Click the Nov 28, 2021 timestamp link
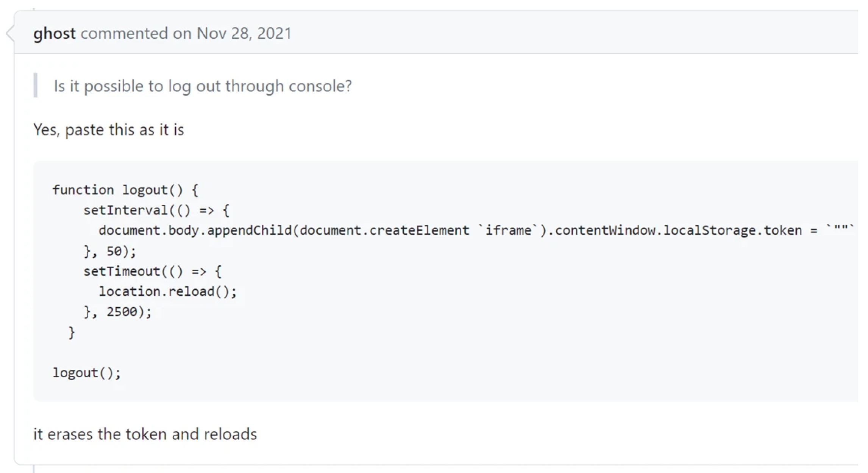Screen dimensions: 868x473 pos(244,33)
